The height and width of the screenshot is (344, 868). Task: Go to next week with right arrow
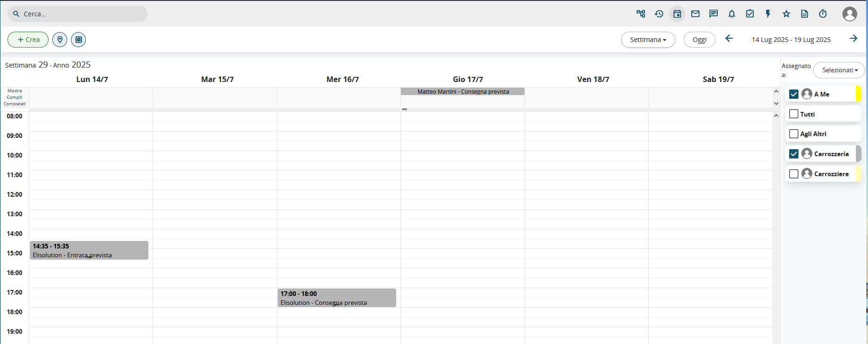pyautogui.click(x=853, y=39)
